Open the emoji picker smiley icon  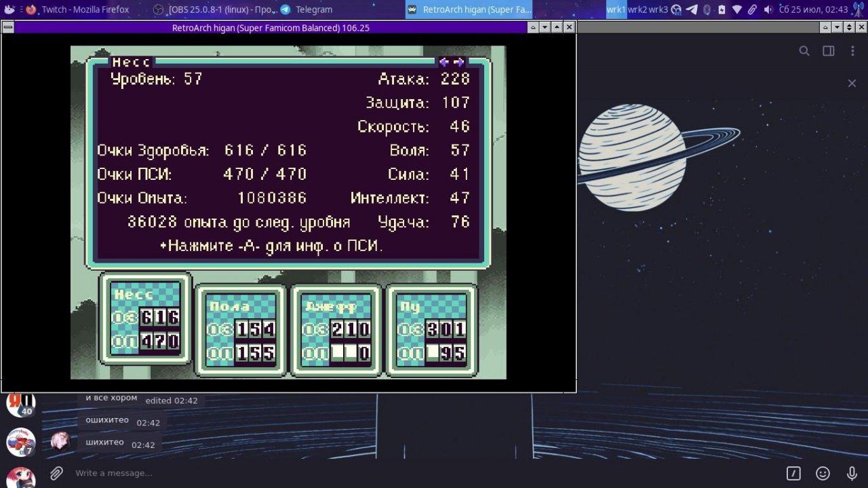[823, 473]
